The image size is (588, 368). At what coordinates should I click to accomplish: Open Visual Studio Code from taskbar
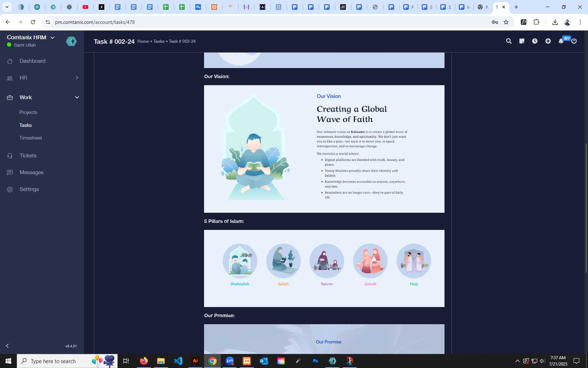point(178,361)
